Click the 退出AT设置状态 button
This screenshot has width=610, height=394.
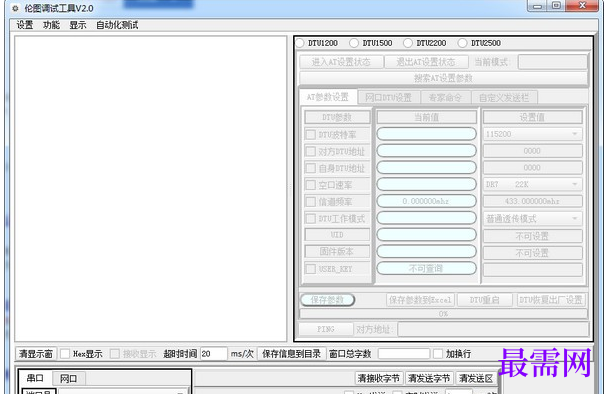tap(426, 62)
